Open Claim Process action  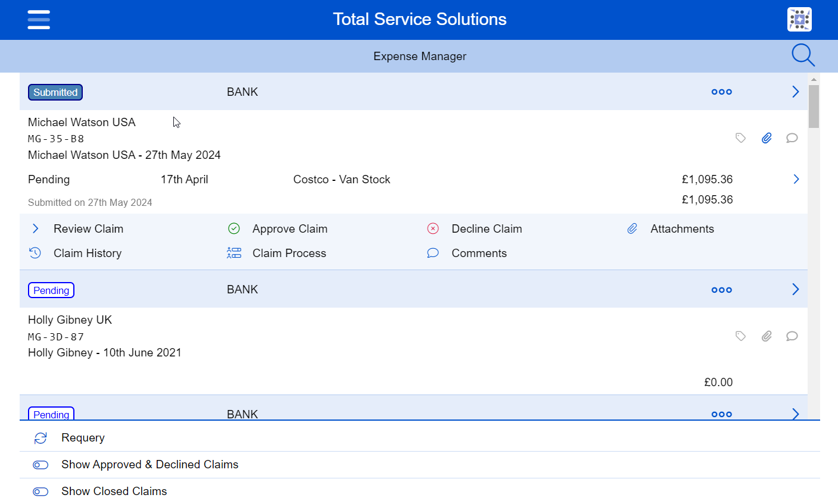pyautogui.click(x=289, y=253)
